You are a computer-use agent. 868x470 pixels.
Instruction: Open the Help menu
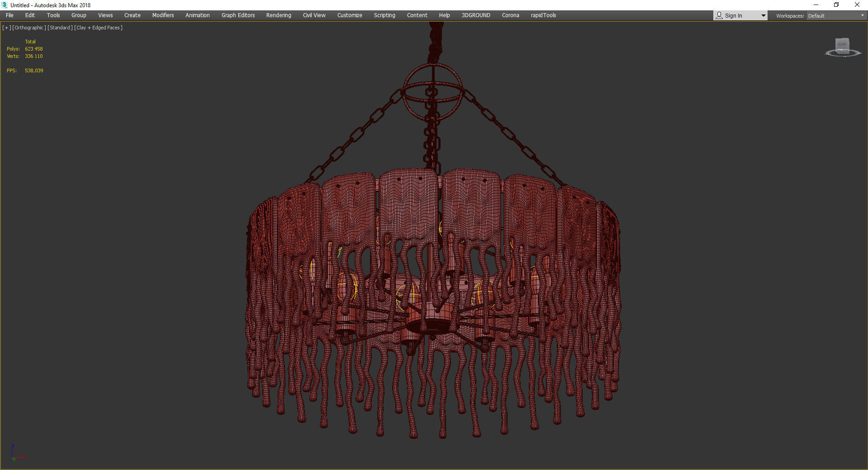coord(444,15)
